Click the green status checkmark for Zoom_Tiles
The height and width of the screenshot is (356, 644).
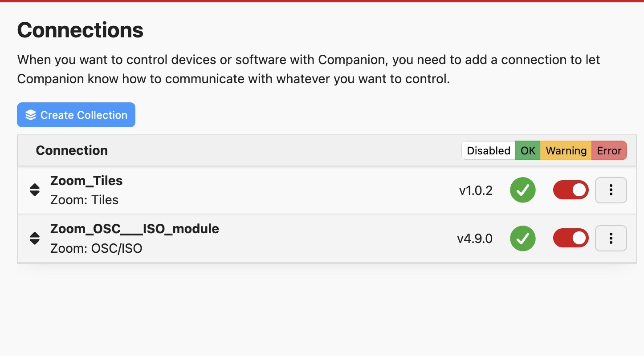523,190
